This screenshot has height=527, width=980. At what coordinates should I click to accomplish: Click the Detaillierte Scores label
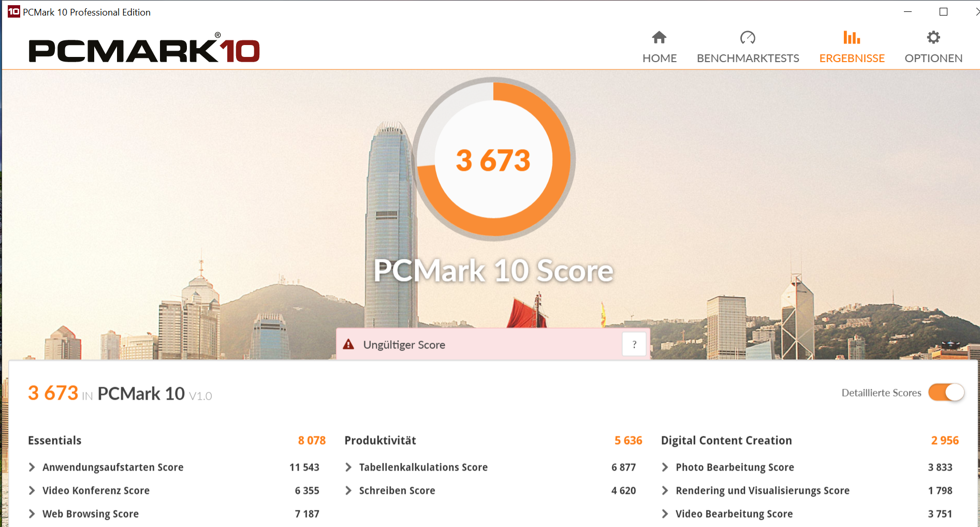[882, 393]
